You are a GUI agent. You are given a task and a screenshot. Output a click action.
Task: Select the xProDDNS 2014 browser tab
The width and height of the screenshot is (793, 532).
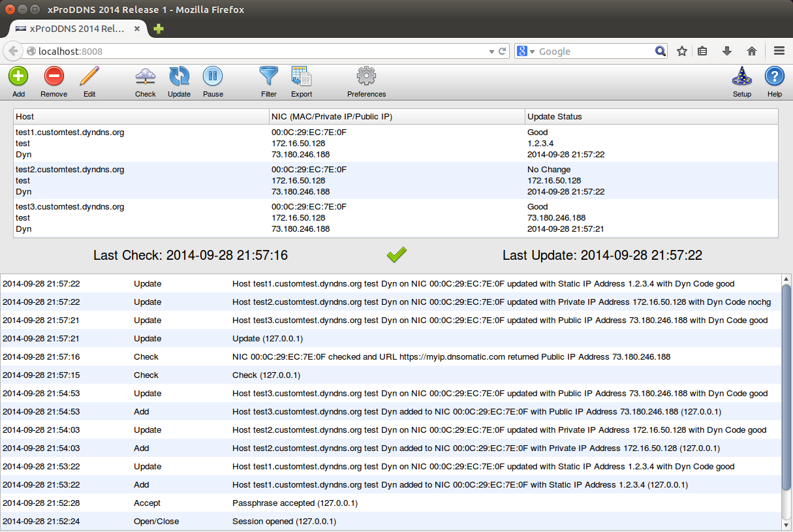pyautogui.click(x=77, y=29)
